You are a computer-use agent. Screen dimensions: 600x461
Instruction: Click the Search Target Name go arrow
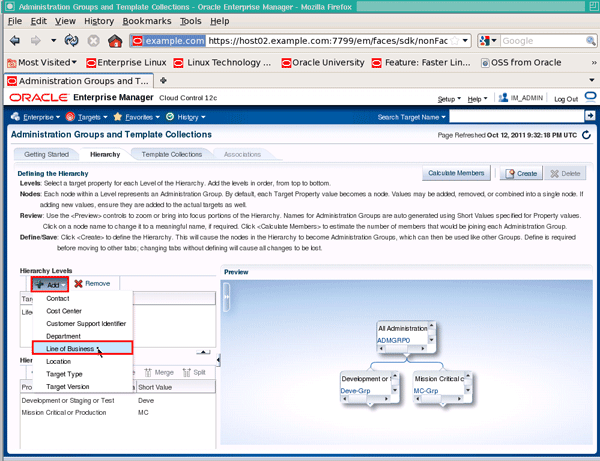[x=590, y=115]
